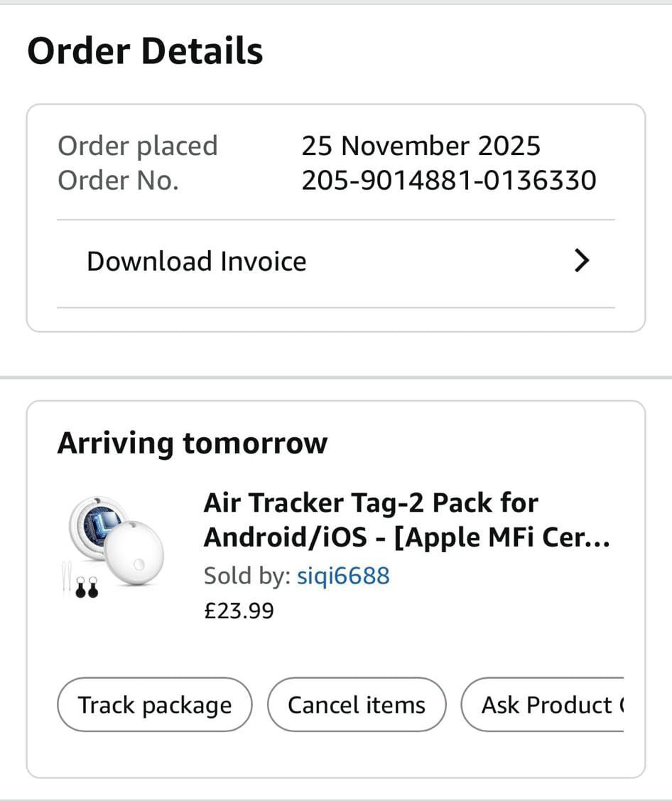Click the 'Order No.' label

click(118, 181)
